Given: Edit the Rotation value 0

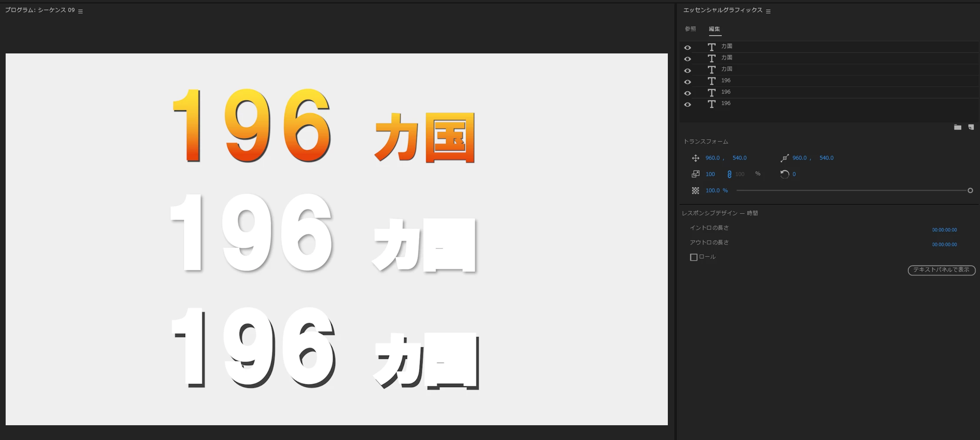Looking at the screenshot, I should coord(794,174).
